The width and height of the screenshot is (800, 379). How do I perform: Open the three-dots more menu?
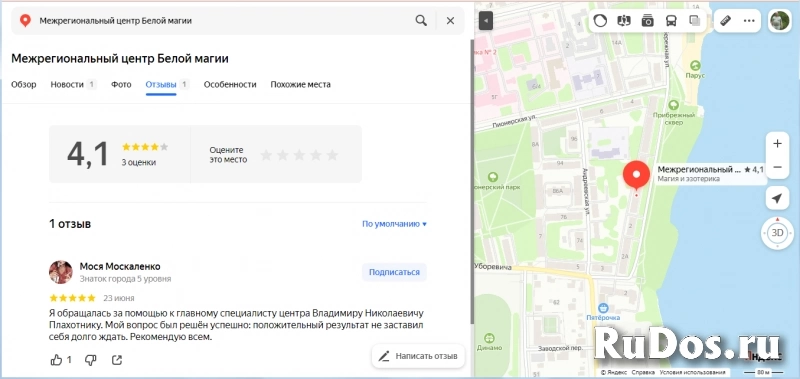(749, 20)
